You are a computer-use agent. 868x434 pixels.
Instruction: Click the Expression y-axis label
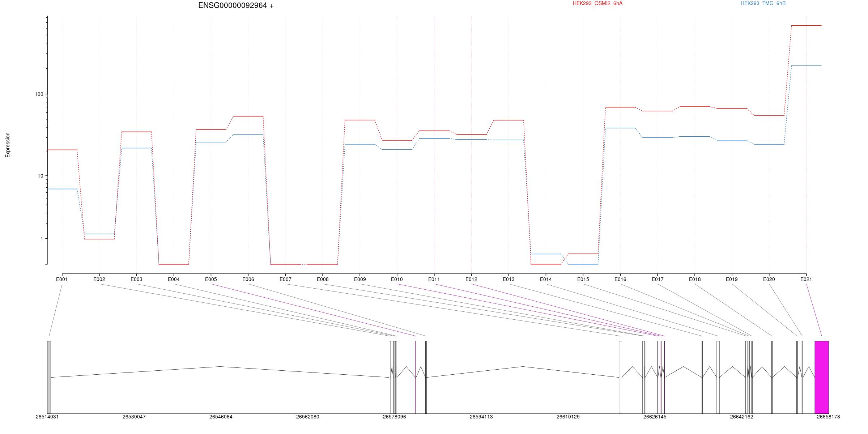coord(8,145)
